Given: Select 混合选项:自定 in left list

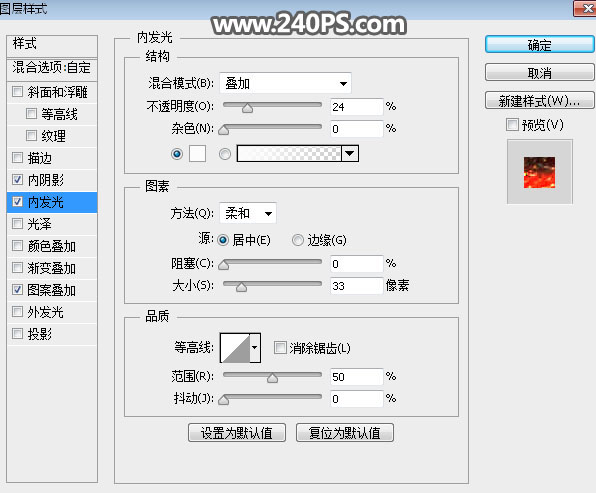Looking at the screenshot, I should [x=52, y=69].
